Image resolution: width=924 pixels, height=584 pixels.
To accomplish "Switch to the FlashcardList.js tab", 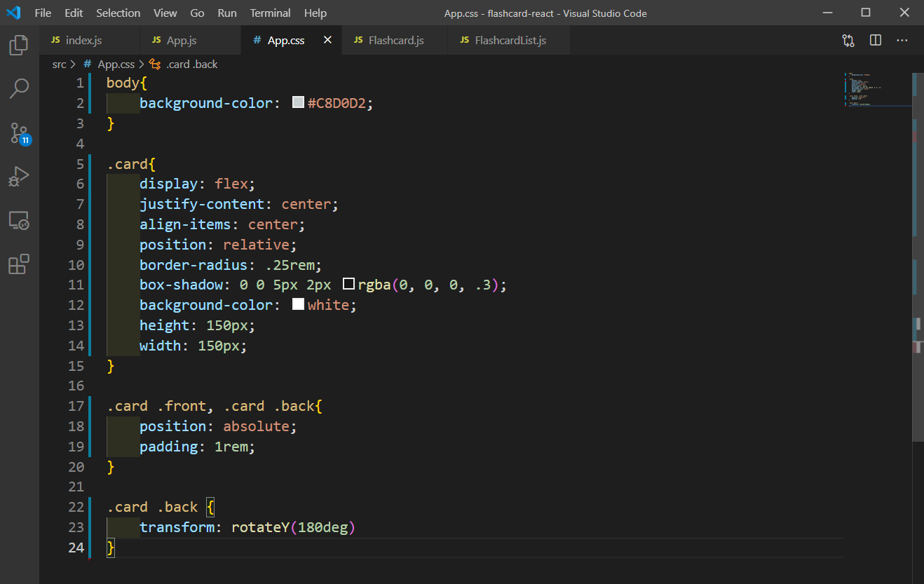I will click(x=508, y=41).
